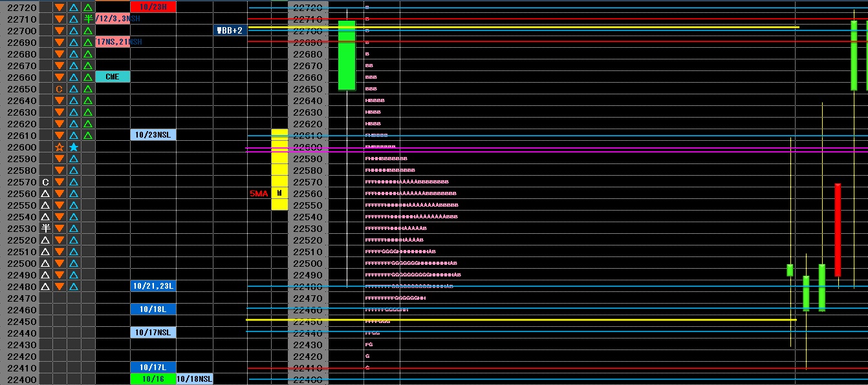Click the blue up triangle in row 22590

point(74,158)
